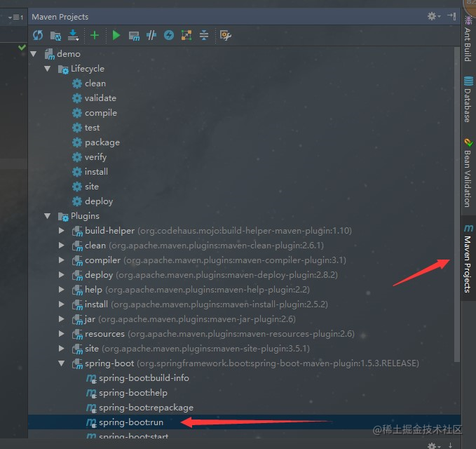Collapse the spring-boot plugin node

click(x=62, y=363)
